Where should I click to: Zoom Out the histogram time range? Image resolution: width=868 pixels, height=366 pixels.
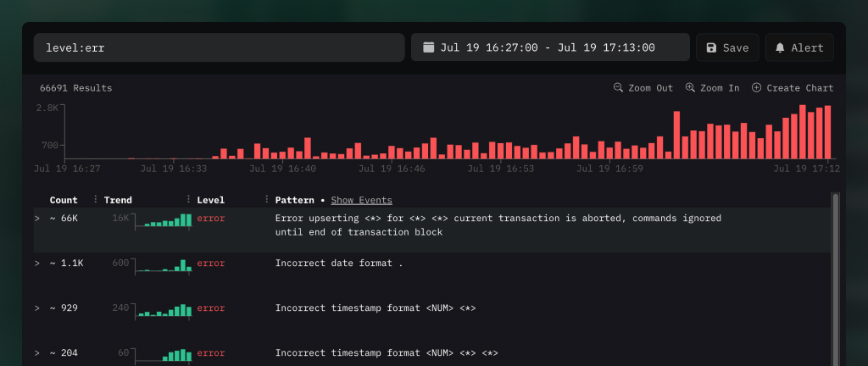pos(643,88)
